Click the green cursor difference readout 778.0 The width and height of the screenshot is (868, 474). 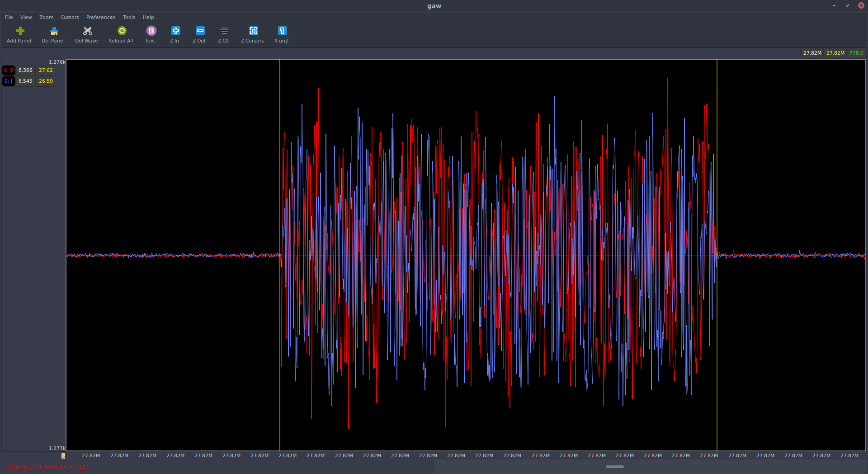pyautogui.click(x=856, y=53)
